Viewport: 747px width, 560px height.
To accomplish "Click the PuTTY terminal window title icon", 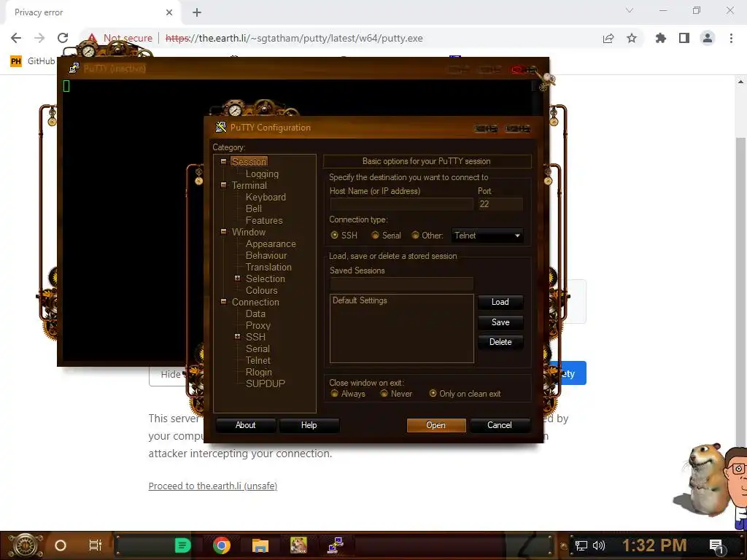I will 74,68.
